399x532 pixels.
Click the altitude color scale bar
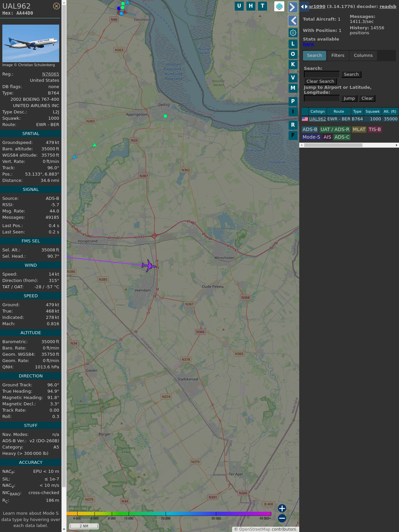tap(169, 514)
